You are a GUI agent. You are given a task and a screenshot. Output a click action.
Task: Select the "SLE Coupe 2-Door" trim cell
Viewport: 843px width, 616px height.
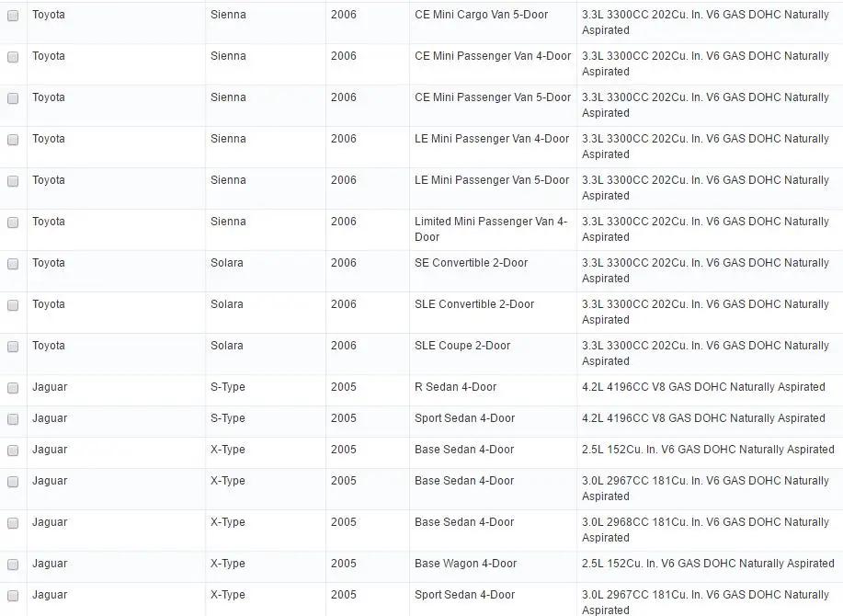[x=493, y=354]
